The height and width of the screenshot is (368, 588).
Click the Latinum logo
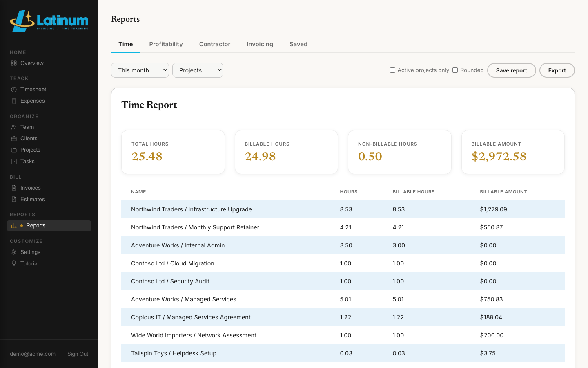tap(49, 21)
